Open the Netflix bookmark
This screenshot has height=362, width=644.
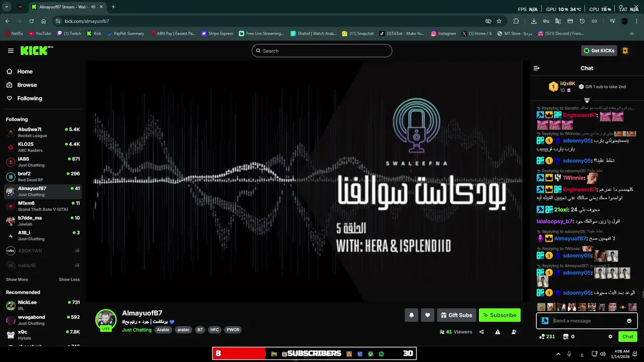coord(14,34)
